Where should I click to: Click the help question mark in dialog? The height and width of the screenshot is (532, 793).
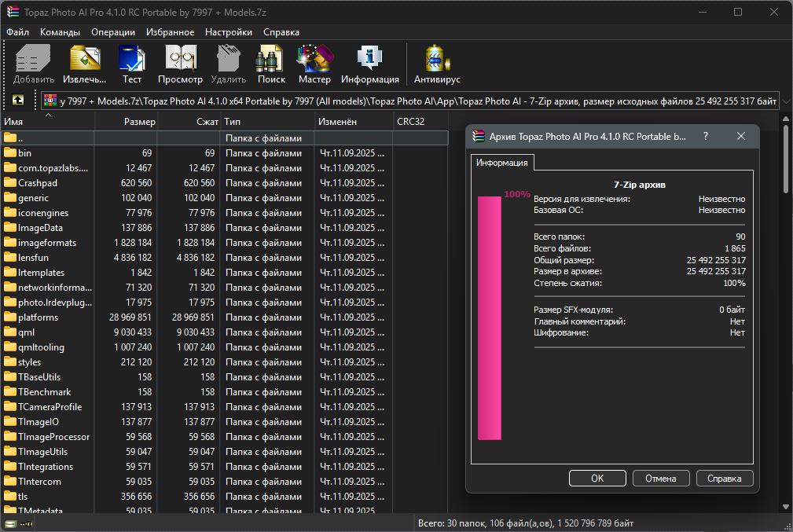[706, 136]
